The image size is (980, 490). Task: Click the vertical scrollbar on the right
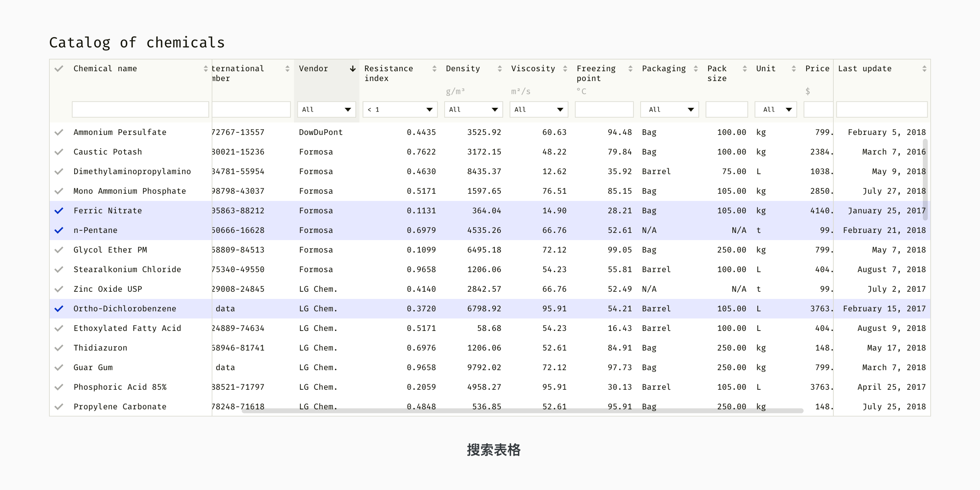(925, 179)
